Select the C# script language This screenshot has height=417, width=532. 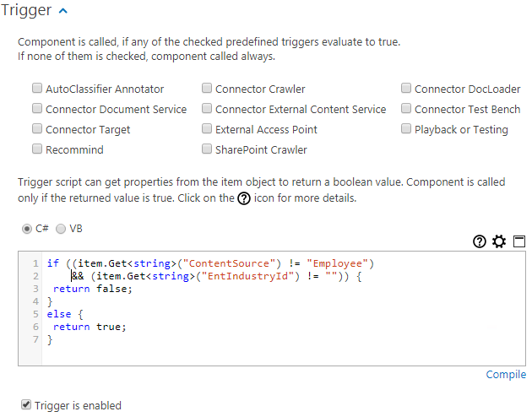pyautogui.click(x=26, y=229)
